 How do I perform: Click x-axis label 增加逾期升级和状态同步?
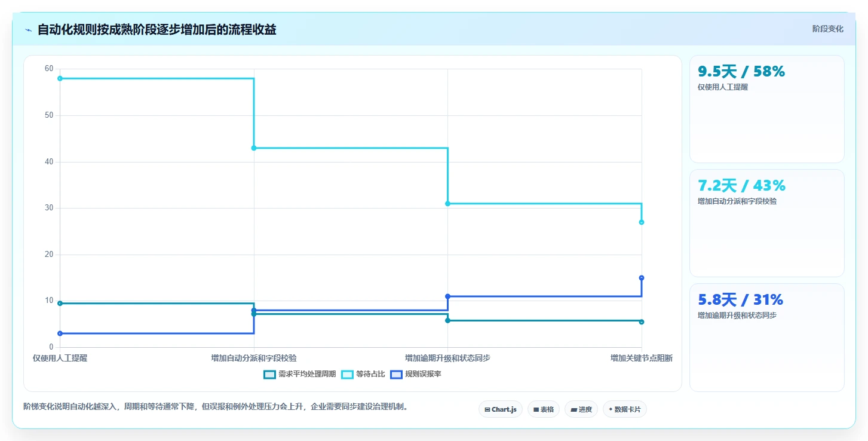447,359
